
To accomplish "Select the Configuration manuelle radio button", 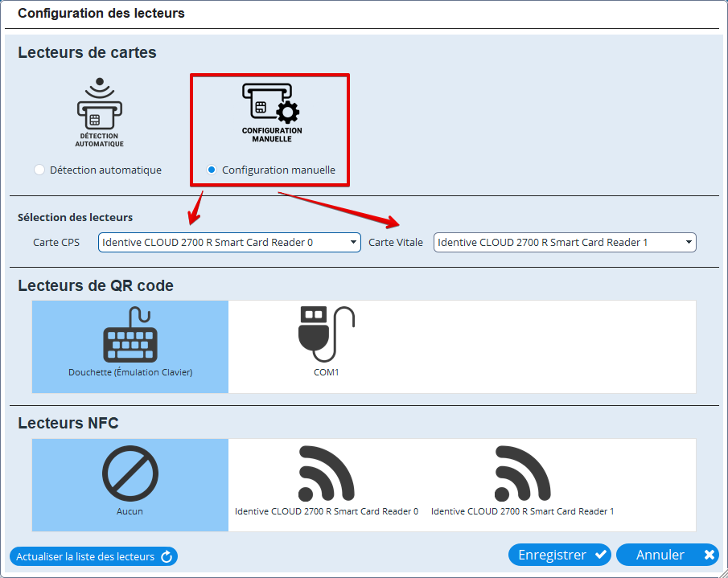I will click(212, 170).
